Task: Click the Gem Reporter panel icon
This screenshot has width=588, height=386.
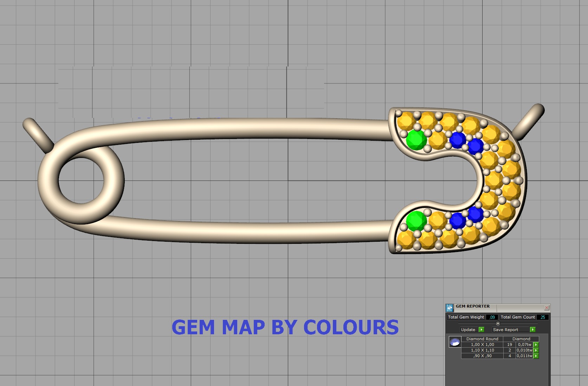Action: coord(450,308)
